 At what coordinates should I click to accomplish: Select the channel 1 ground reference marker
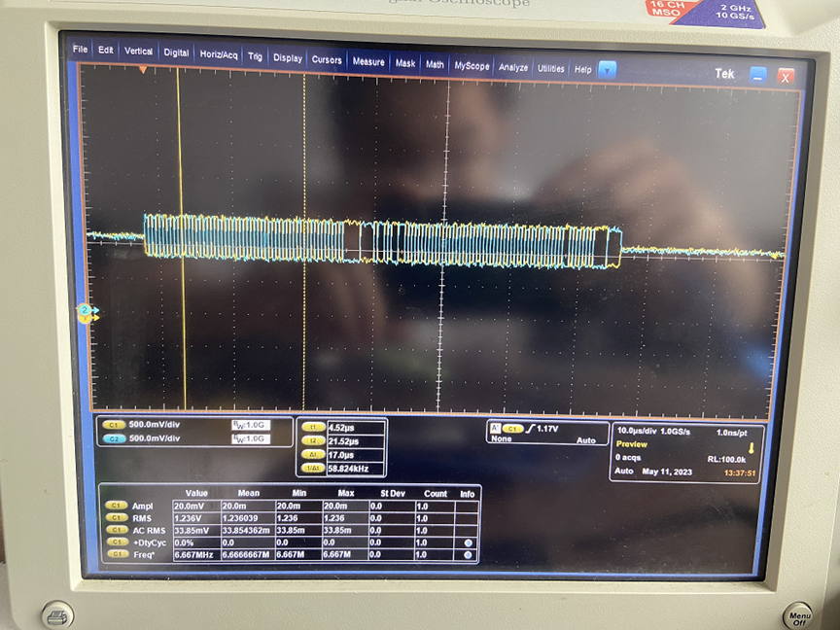coord(87,319)
